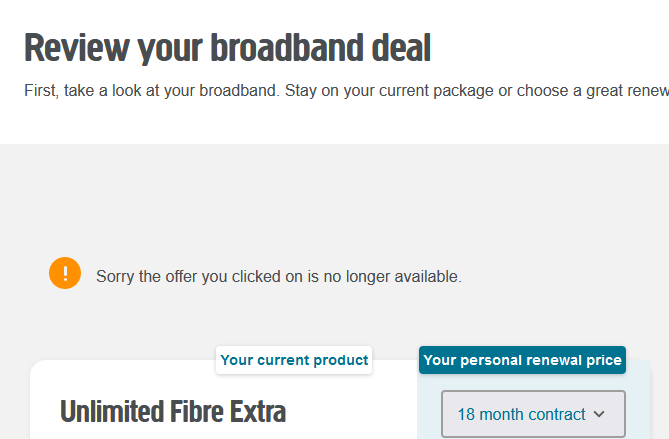Click the 'Sorry the offer' unavailable message
The image size is (669, 439).
tap(279, 276)
